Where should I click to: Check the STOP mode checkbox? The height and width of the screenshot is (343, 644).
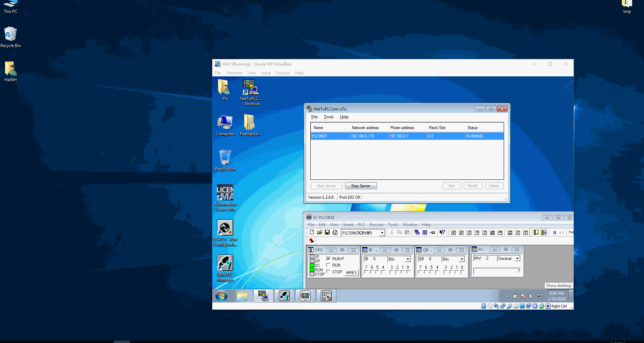point(328,272)
